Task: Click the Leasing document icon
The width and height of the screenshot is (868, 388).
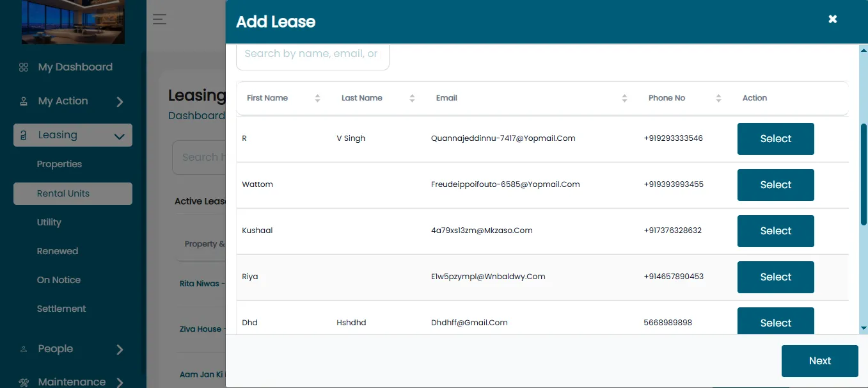Action: click(24, 135)
